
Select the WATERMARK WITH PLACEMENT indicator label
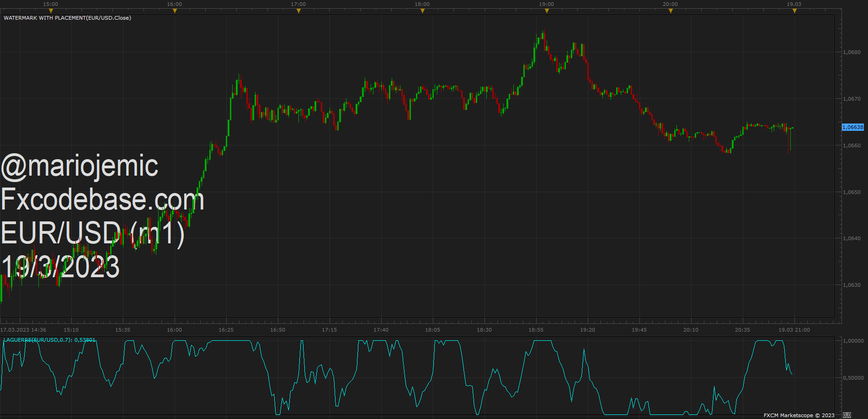tap(67, 18)
